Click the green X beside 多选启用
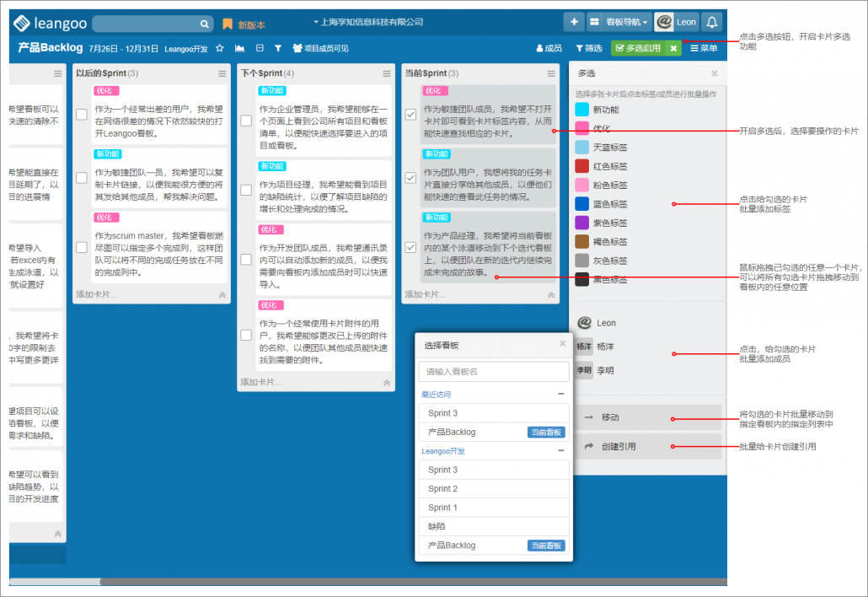 coord(673,49)
